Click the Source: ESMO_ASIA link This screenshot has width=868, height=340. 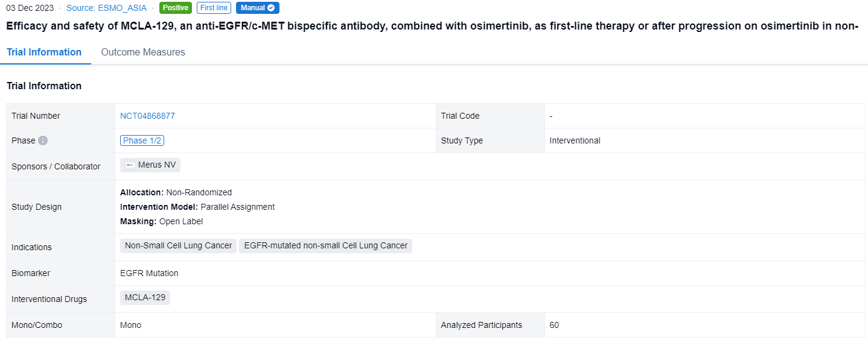pyautogui.click(x=106, y=8)
